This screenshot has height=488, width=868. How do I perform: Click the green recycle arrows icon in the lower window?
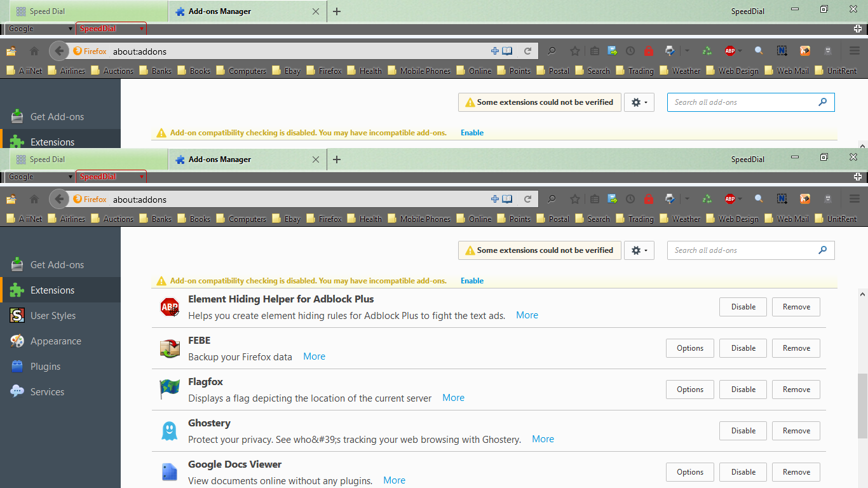click(x=707, y=199)
